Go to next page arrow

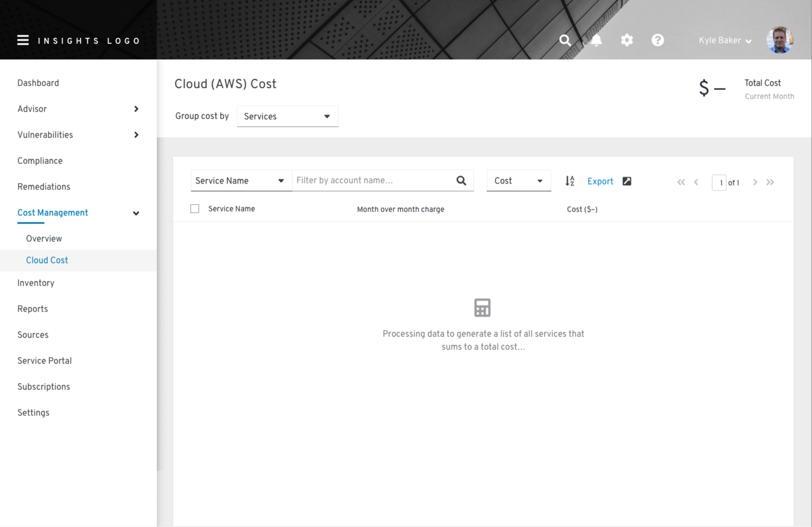755,182
